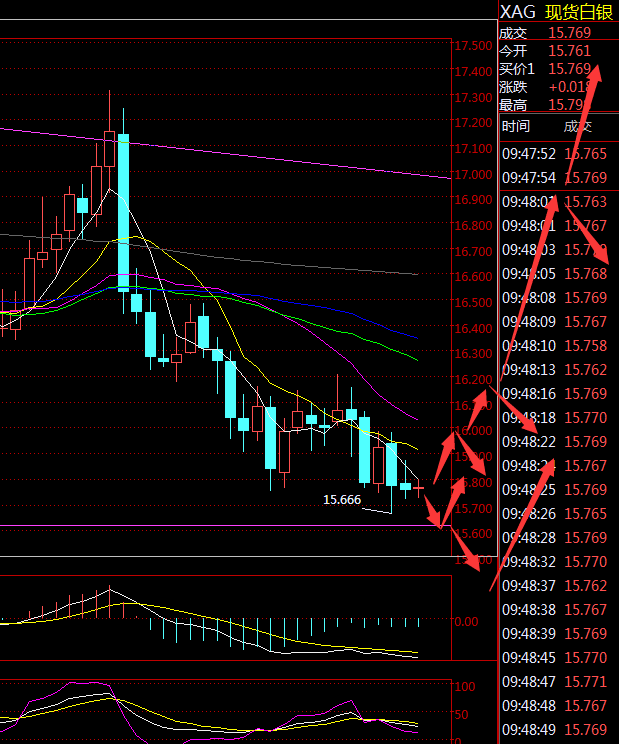Click the 16.800 price axis label
The image size is (619, 744).
(x=473, y=226)
